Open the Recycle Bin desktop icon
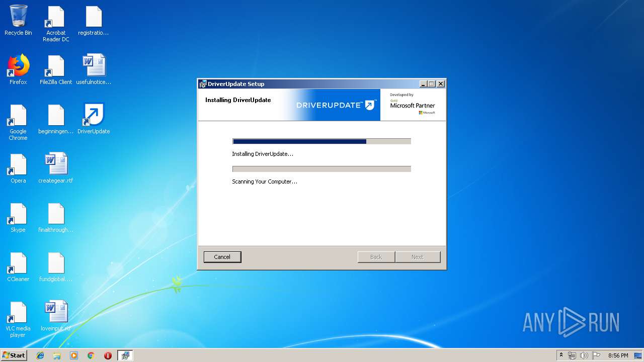This screenshot has height=362, width=644. (x=18, y=20)
